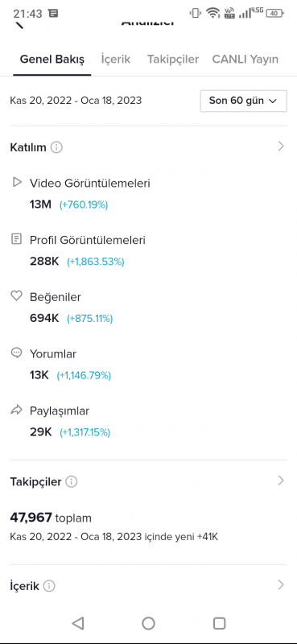297x644 pixels.
Task: Expand Katılım section with right chevron
Action: (x=281, y=147)
